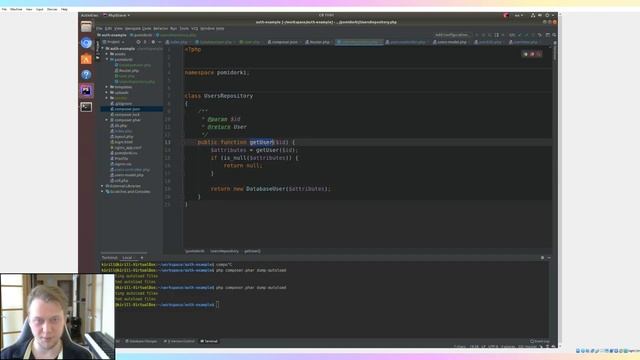This screenshot has width=640, height=360.
Task: Open the first browser icon in editor popup
Action: click(526, 54)
